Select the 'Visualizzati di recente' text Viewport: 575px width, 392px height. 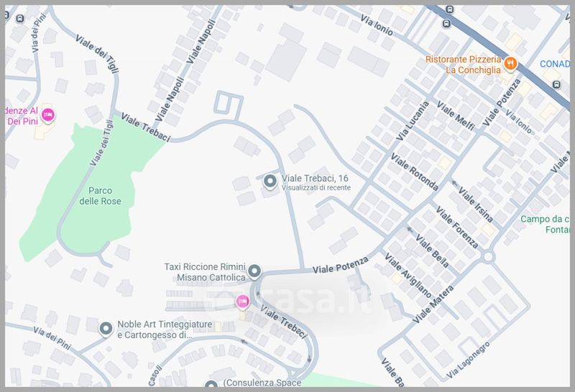click(316, 187)
